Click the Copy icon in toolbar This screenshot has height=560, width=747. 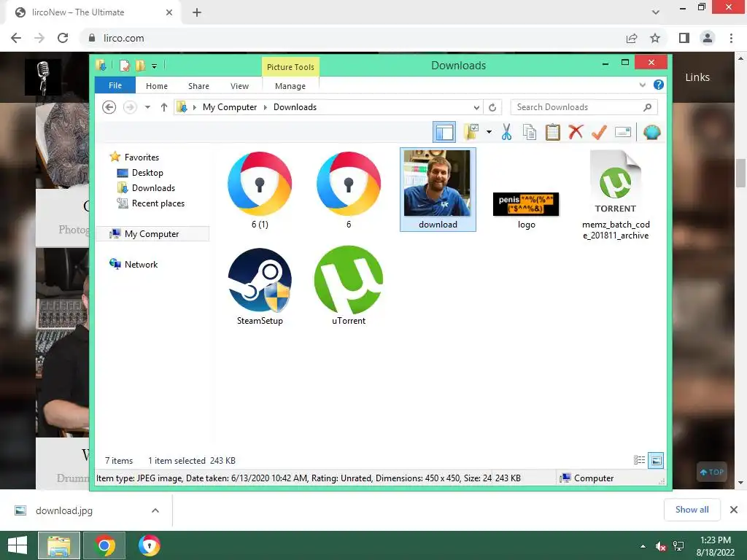[530, 133]
